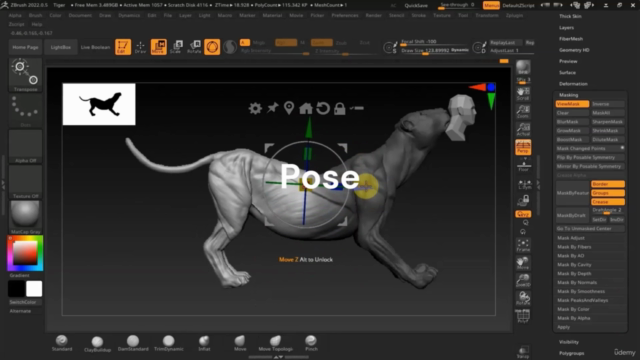Expand the Polygroups subpalette
This screenshot has width=640, height=360.
(x=571, y=353)
